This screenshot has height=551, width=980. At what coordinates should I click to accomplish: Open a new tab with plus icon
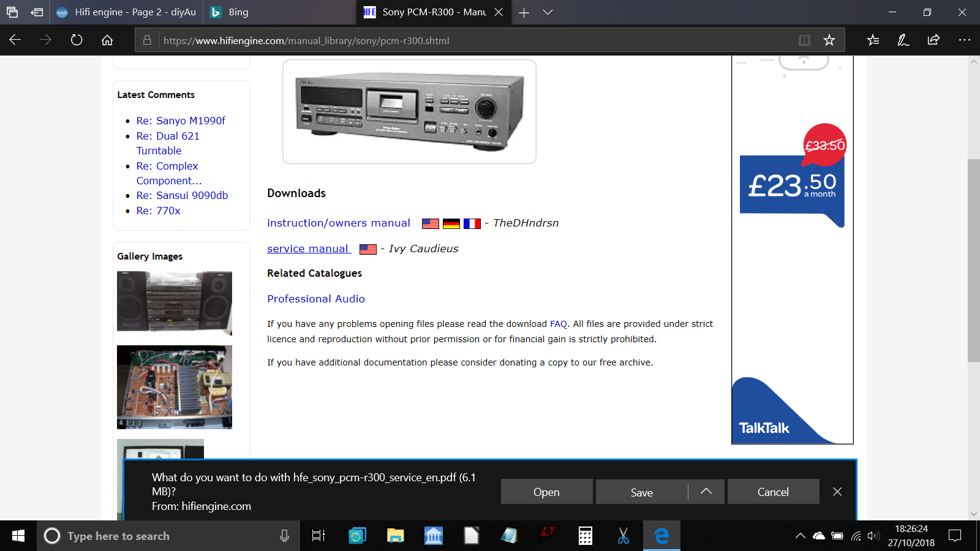pyautogui.click(x=524, y=12)
